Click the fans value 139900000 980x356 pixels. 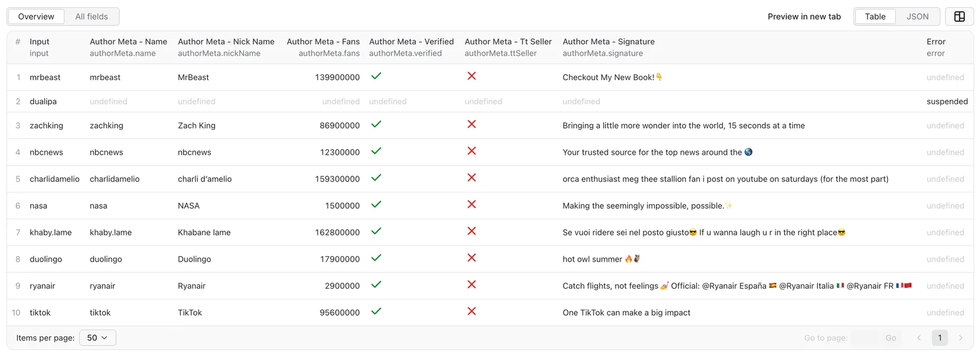pos(337,77)
